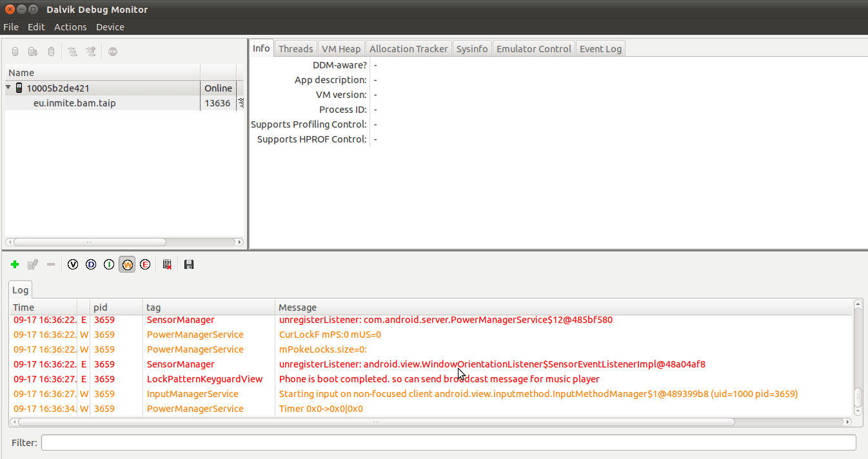Click the Update threads icon
Viewport: 868px width, 459px height.
point(73,52)
